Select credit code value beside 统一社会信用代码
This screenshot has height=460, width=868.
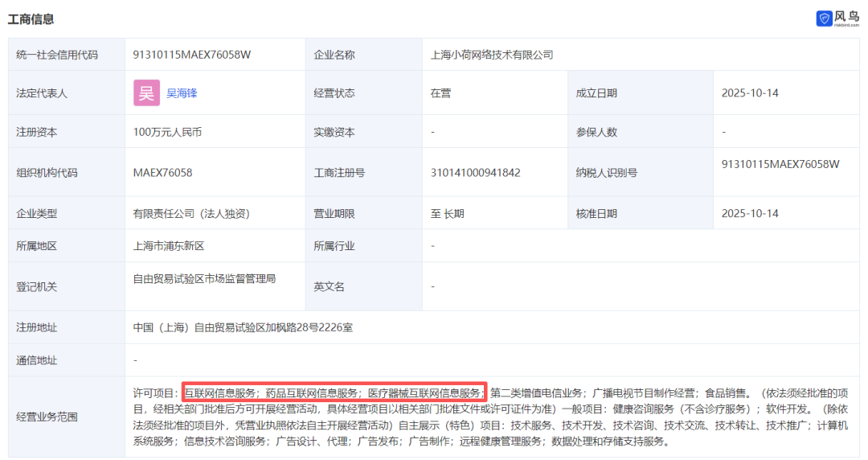191,55
